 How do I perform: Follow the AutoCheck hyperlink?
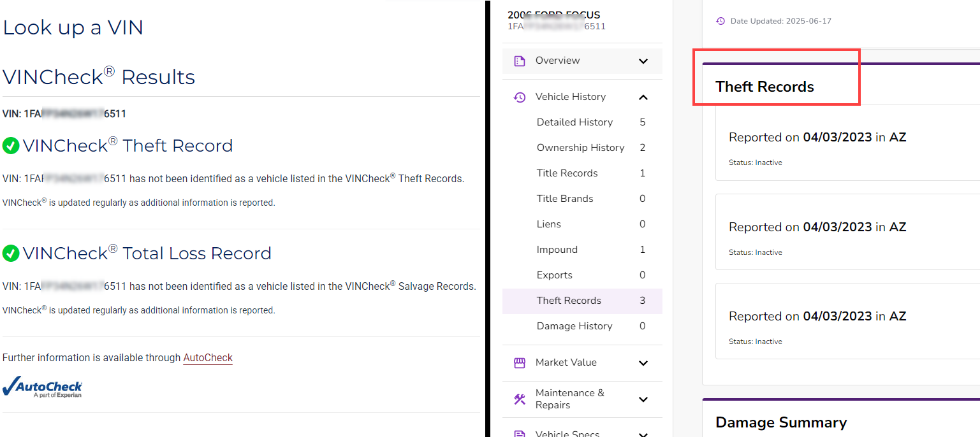click(x=208, y=358)
